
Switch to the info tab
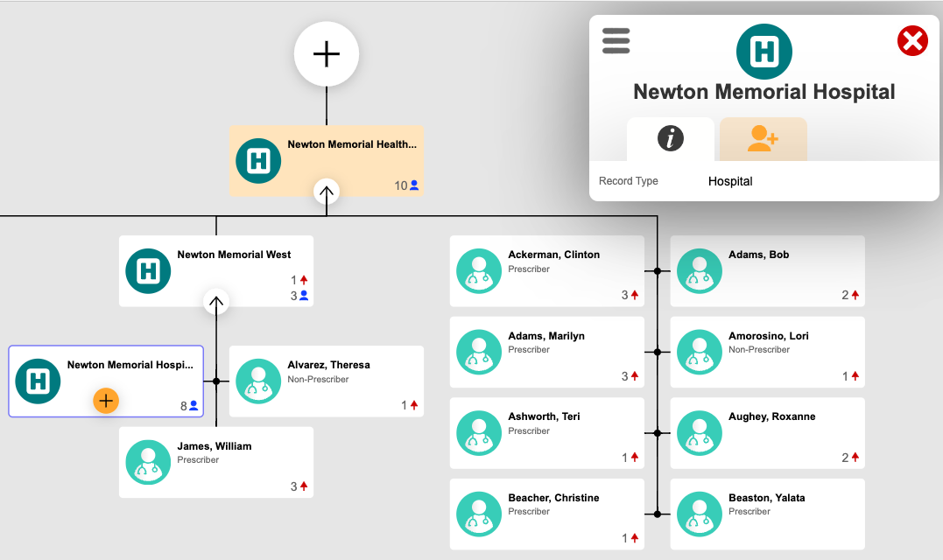671,138
